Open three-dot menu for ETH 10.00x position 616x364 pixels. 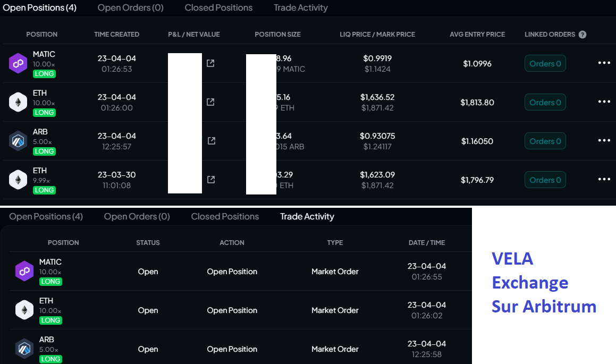click(604, 101)
